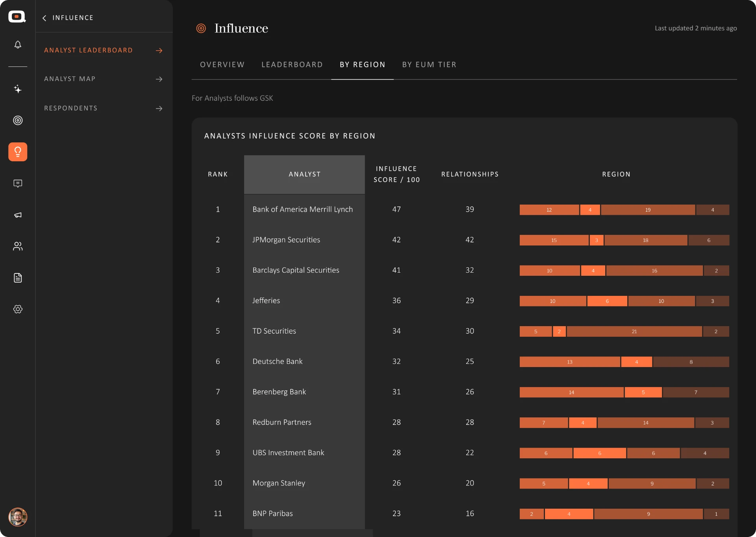
Task: Select Redburn Partners analyst name
Action: coord(282,422)
